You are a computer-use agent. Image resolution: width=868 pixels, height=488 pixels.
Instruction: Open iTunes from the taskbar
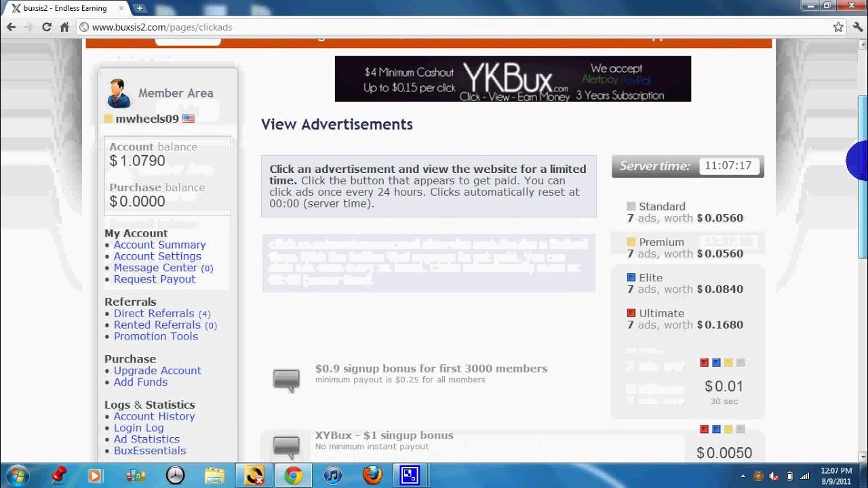332,475
